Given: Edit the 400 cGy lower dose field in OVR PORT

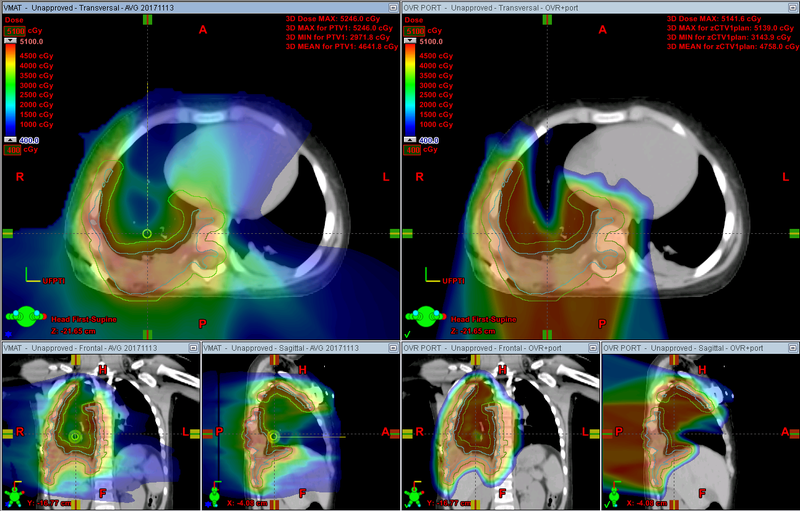Looking at the screenshot, I should [x=412, y=150].
